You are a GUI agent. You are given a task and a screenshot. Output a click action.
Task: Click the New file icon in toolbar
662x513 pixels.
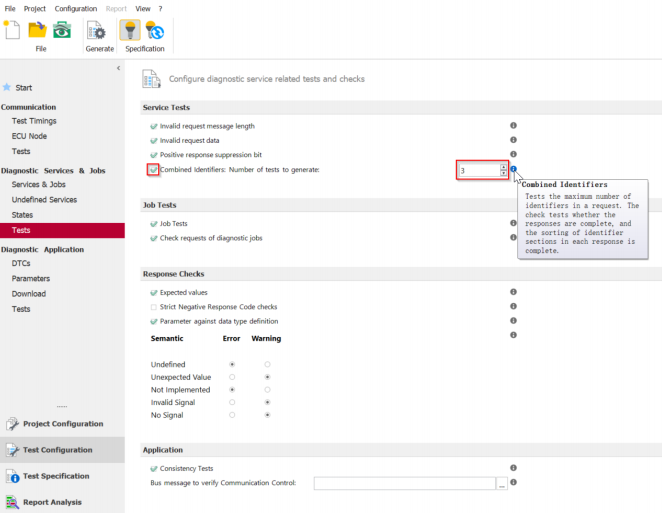pyautogui.click(x=12, y=30)
